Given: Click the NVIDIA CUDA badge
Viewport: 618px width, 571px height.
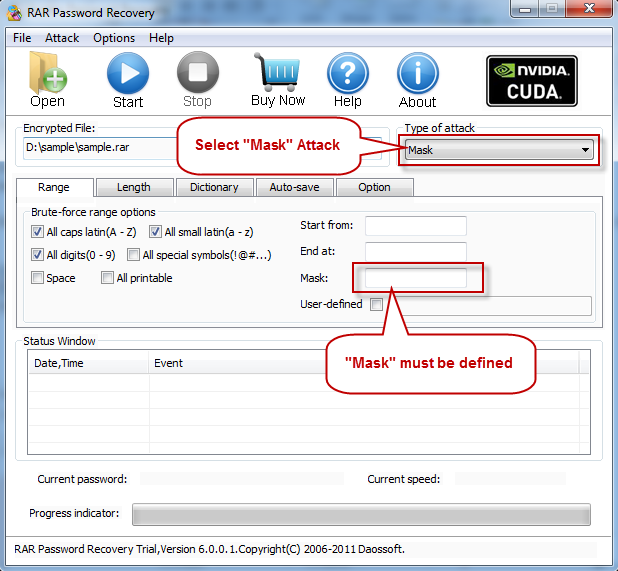Looking at the screenshot, I should [x=532, y=81].
